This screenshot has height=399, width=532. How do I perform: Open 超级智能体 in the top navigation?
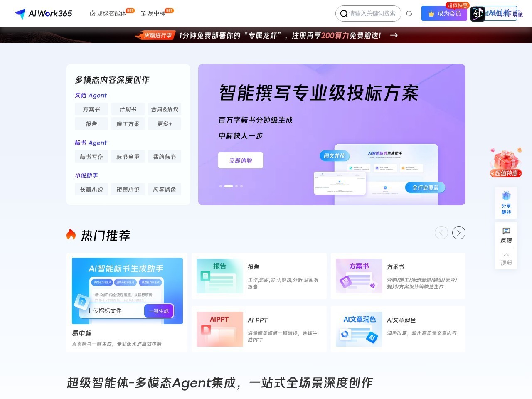108,13
